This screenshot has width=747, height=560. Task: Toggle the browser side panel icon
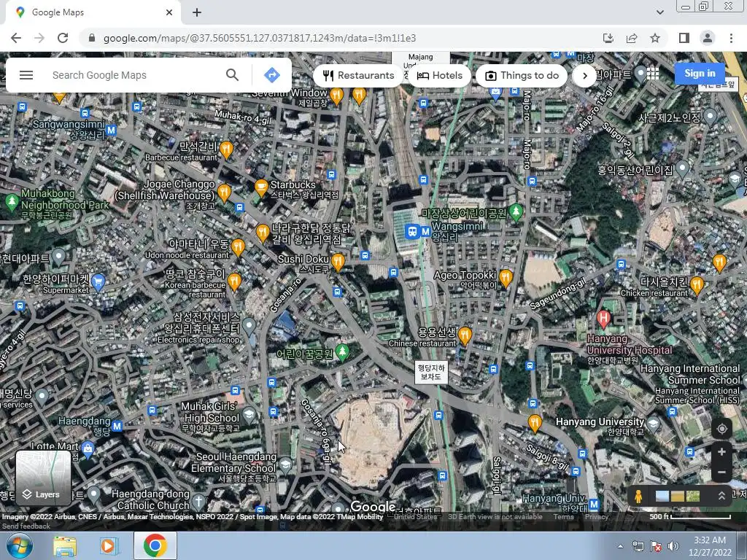point(684,38)
